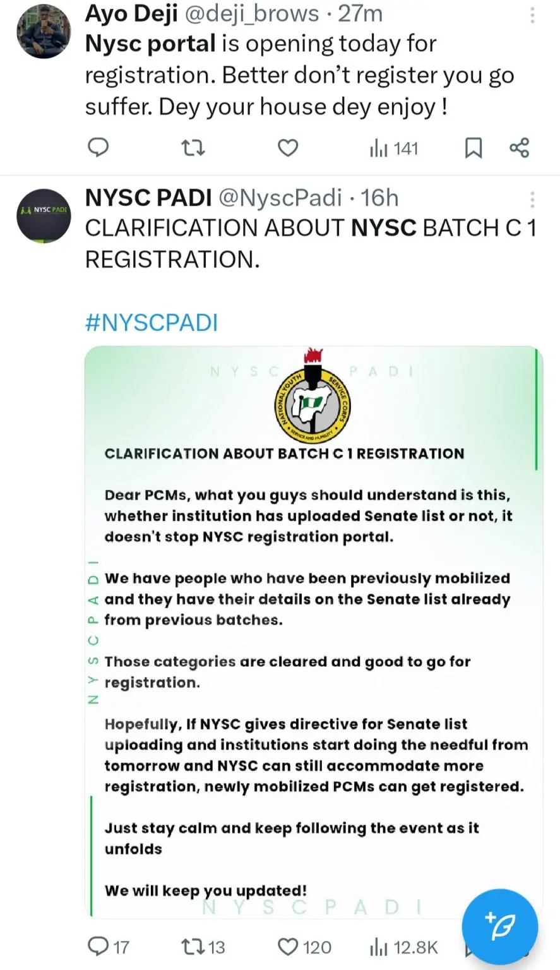The width and height of the screenshot is (560, 970).
Task: Open the Batch C 1 clarification image
Action: [314, 632]
